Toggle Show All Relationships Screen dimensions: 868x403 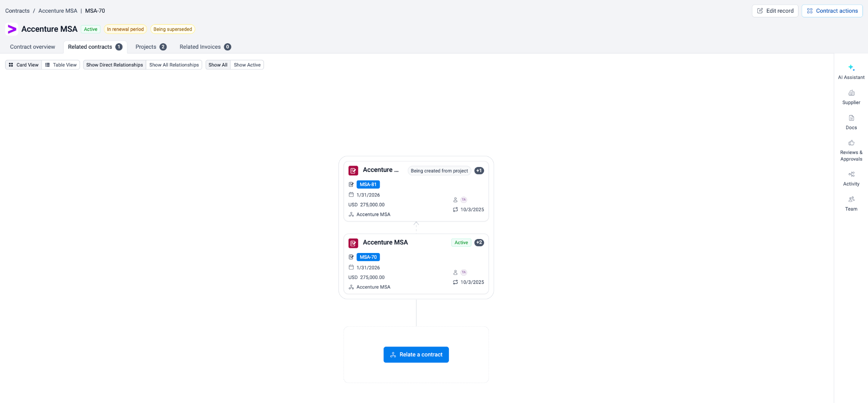tap(174, 65)
